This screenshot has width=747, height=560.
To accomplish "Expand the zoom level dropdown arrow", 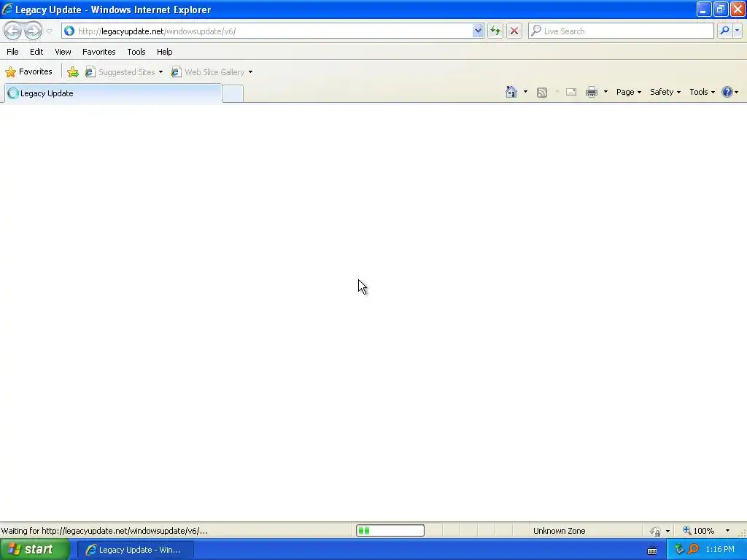I will coord(727,531).
